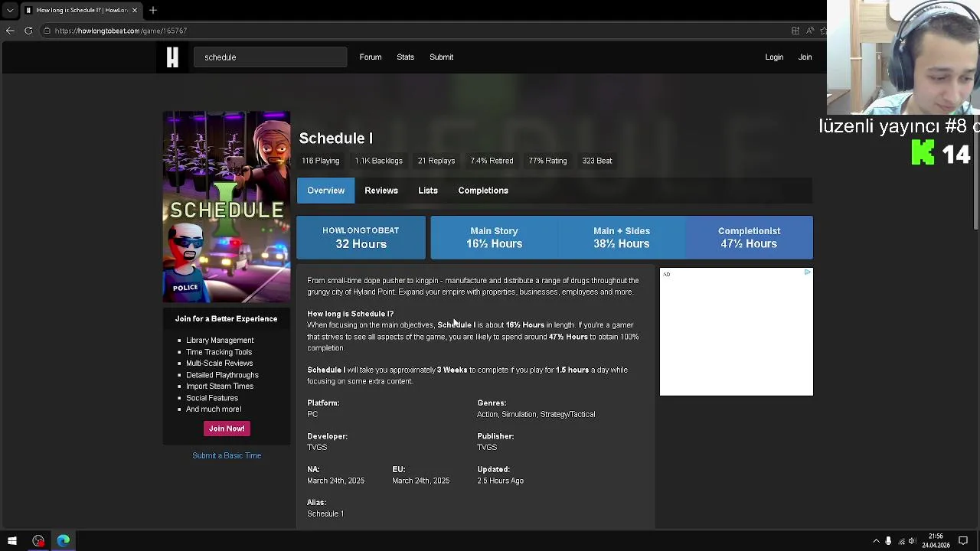This screenshot has width=980, height=551.
Task: Click the HowLongToBeat logo icon
Action: tap(172, 57)
